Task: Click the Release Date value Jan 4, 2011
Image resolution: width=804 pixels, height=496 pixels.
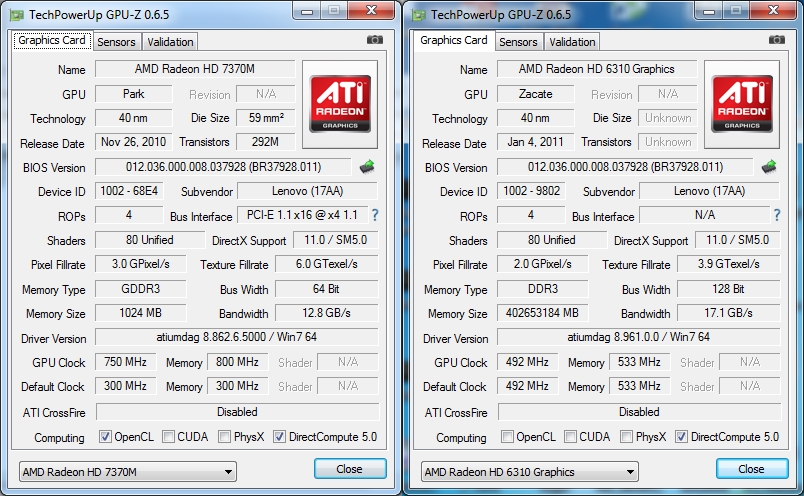Action: pyautogui.click(x=535, y=142)
